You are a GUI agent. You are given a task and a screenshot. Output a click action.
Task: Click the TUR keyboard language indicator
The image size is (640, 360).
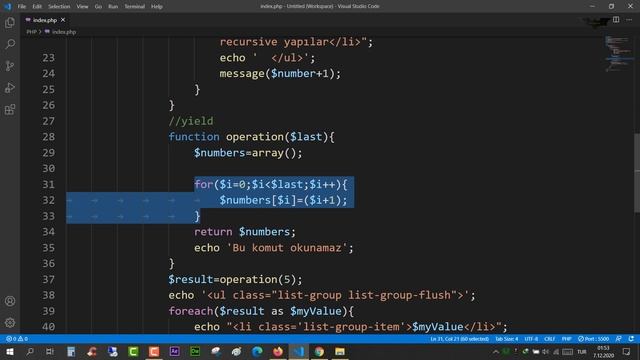point(582,351)
